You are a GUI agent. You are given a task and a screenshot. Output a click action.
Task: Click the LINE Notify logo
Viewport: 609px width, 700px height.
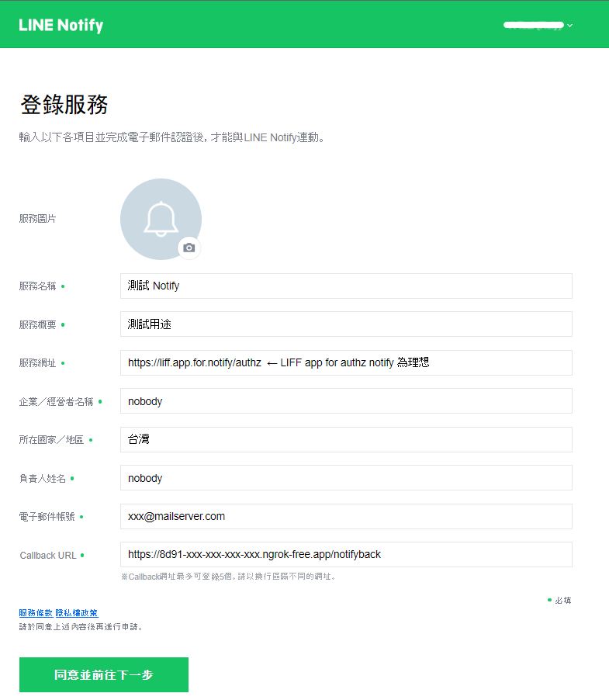tap(61, 25)
